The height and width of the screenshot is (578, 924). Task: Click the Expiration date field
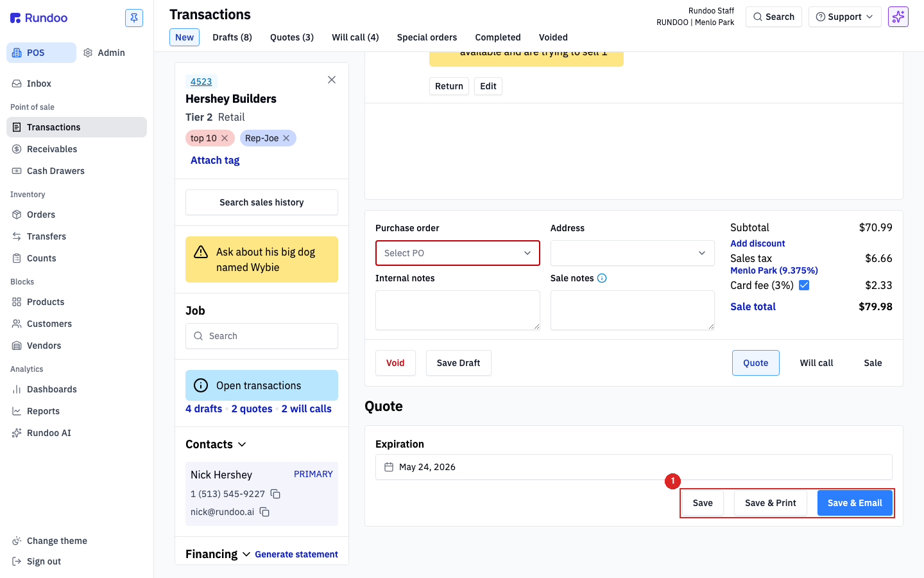(x=634, y=467)
